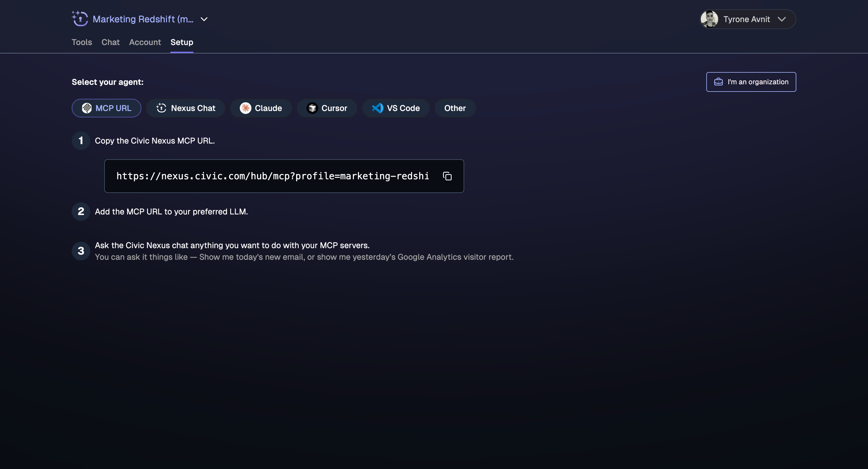Select the MCP URL text field
The width and height of the screenshot is (868, 469).
click(x=273, y=176)
